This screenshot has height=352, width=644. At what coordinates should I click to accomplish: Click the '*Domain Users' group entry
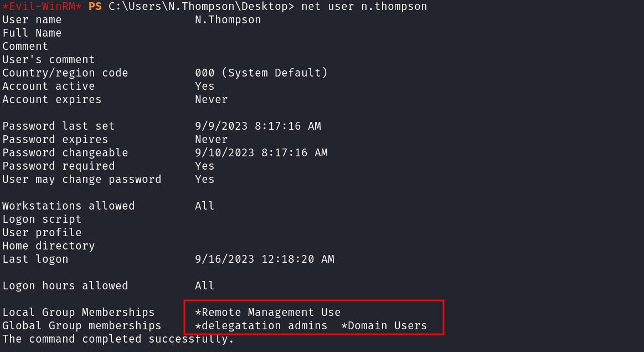tap(384, 326)
